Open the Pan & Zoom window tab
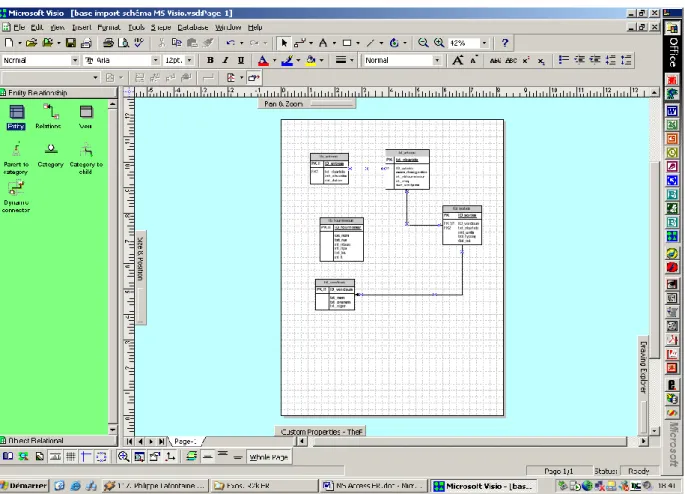 point(307,104)
